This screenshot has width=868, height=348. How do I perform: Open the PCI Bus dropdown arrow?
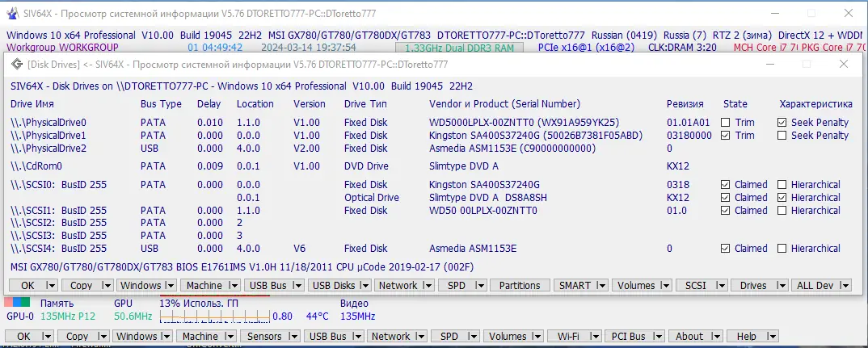click(x=658, y=336)
